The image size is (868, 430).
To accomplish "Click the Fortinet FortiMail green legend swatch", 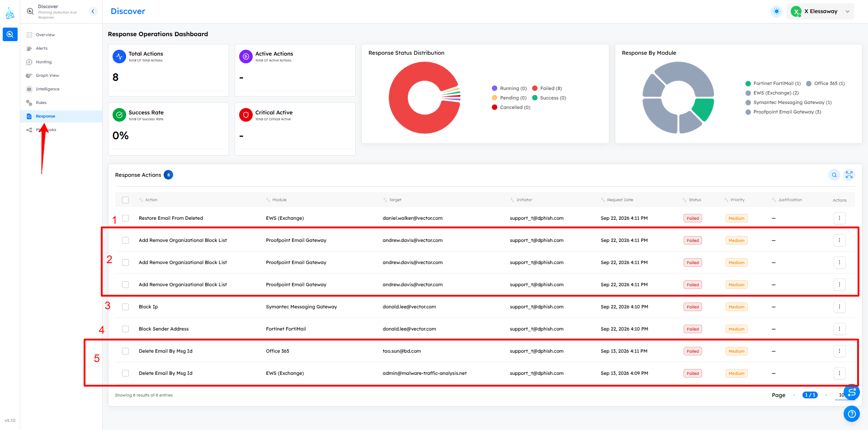I will (x=748, y=84).
